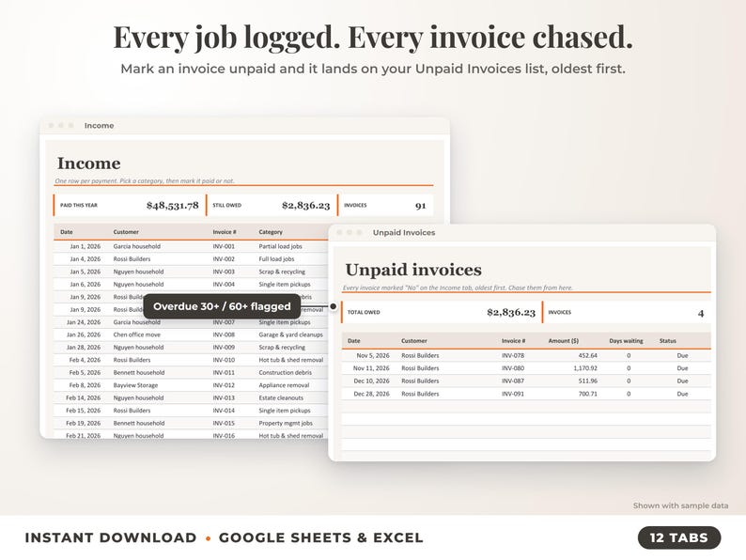Select the amount 700.71

[x=588, y=394]
